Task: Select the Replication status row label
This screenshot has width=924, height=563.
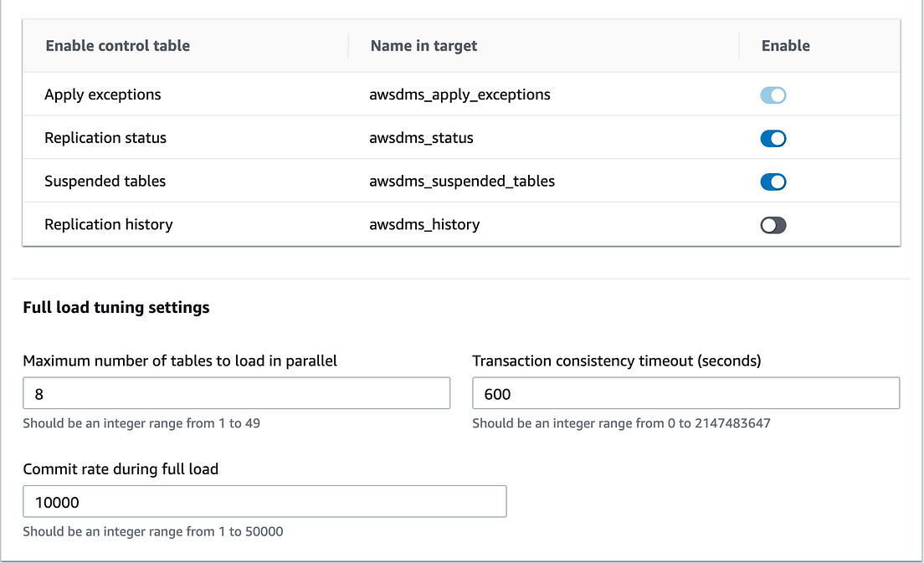Action: pyautogui.click(x=105, y=138)
